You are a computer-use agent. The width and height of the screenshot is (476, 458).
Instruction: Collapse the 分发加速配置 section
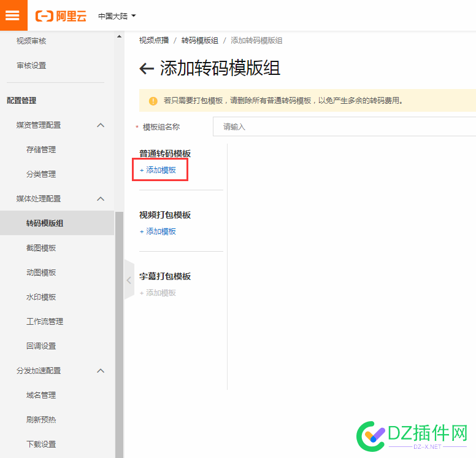tap(101, 371)
